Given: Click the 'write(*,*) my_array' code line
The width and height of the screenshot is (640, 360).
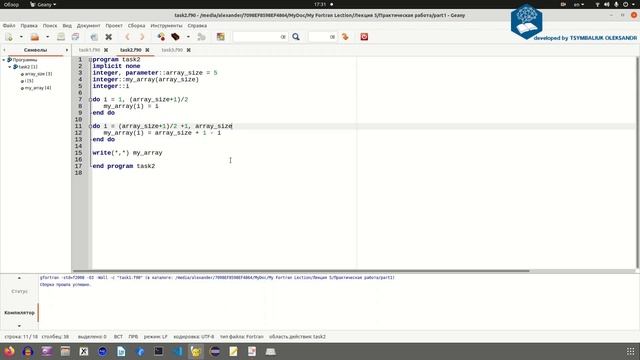Looking at the screenshot, I should 127,153.
